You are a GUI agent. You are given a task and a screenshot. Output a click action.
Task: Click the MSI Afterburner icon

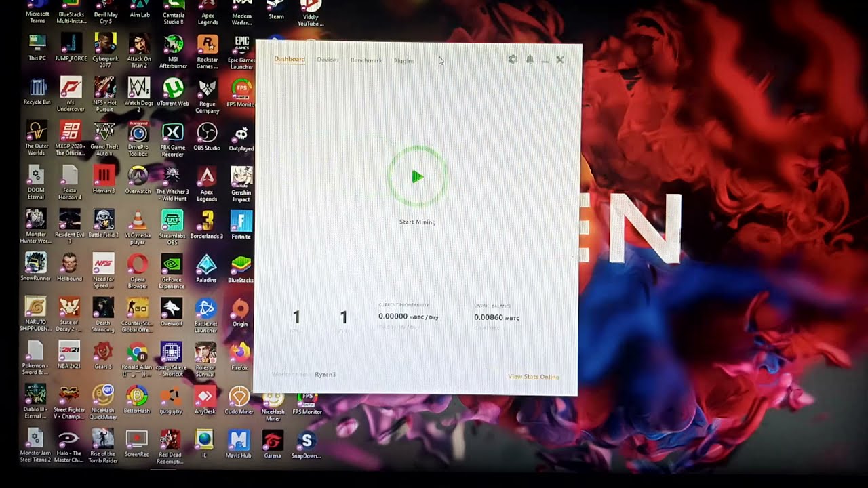[x=173, y=52]
